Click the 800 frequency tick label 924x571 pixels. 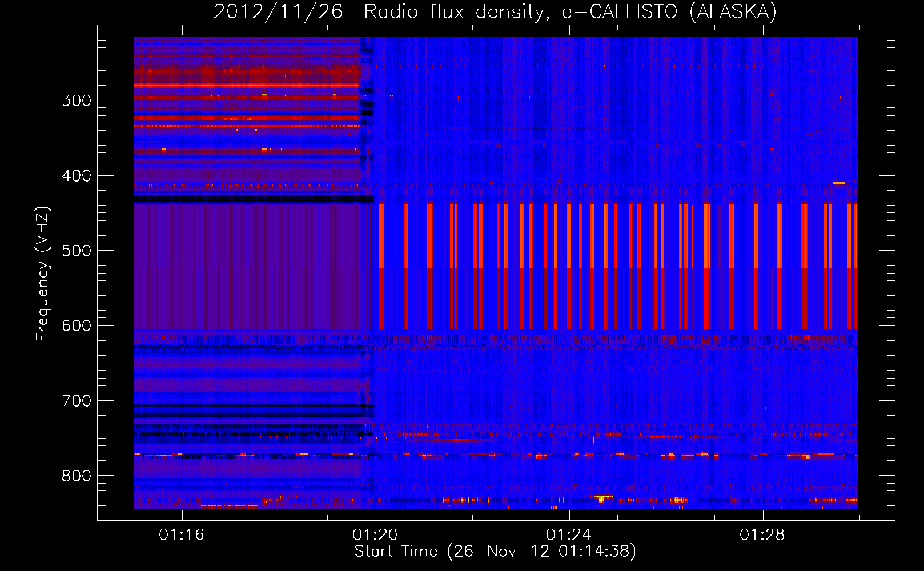[x=77, y=476]
